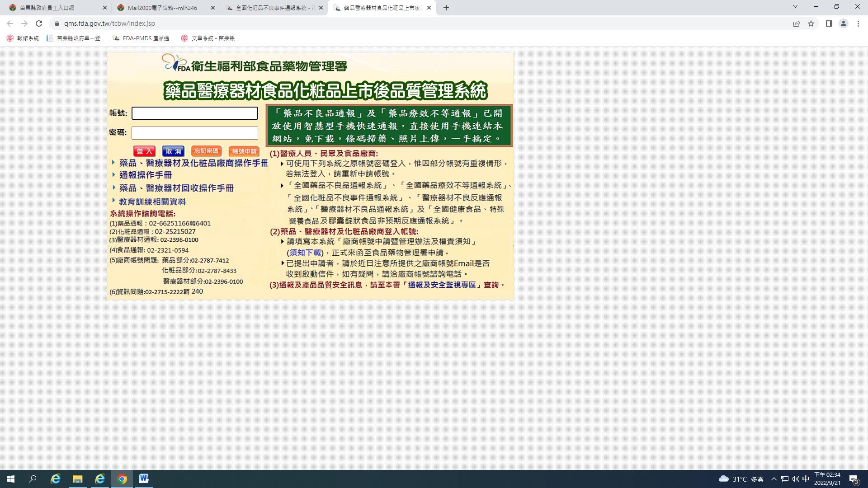The height and width of the screenshot is (488, 868).
Task: Open 藥品、醫療器材及化粧品廠商操作手冊 link
Action: click(x=193, y=163)
